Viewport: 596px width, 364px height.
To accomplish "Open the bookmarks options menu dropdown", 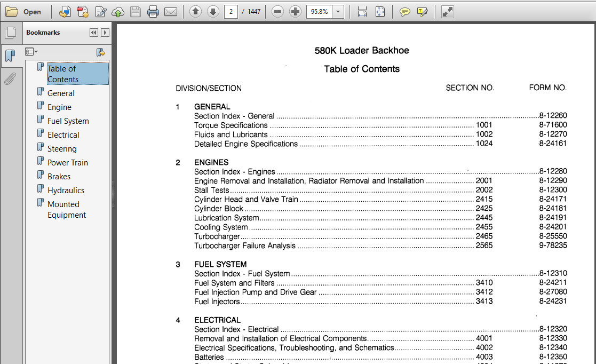I will click(31, 52).
